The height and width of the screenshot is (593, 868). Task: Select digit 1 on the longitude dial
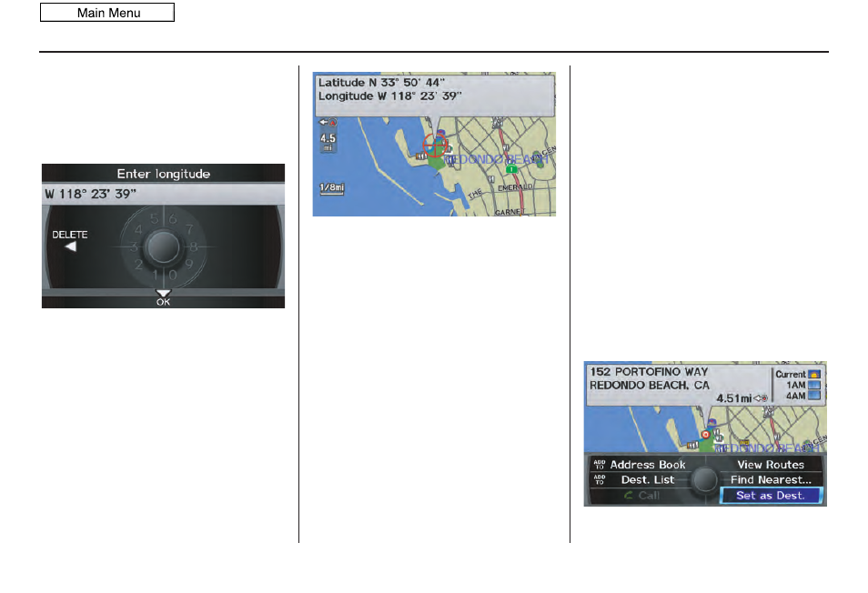click(x=156, y=275)
